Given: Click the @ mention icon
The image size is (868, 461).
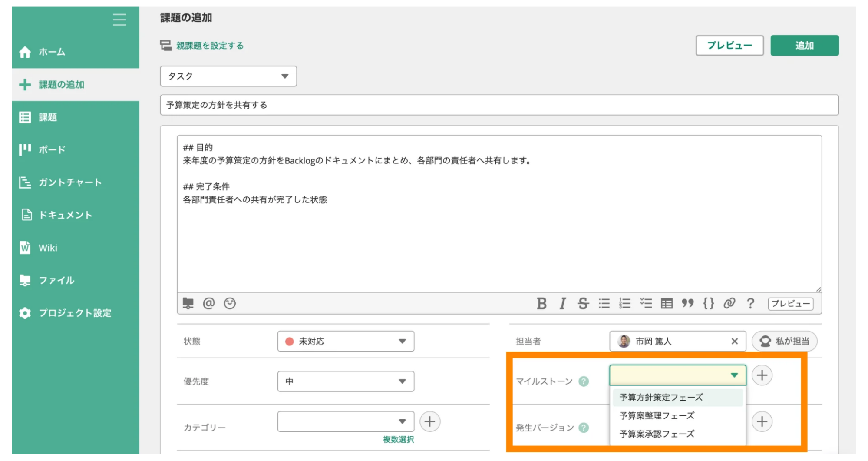Looking at the screenshot, I should (x=209, y=303).
